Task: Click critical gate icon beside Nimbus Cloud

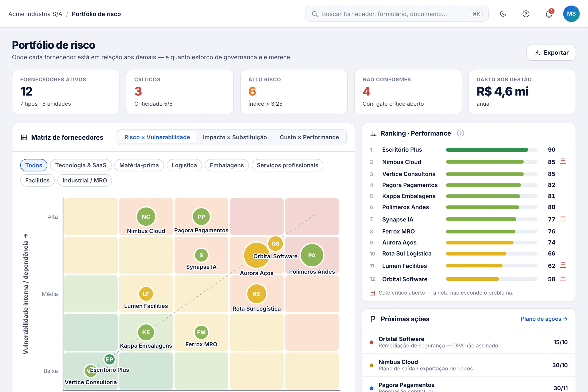Action: click(x=563, y=162)
